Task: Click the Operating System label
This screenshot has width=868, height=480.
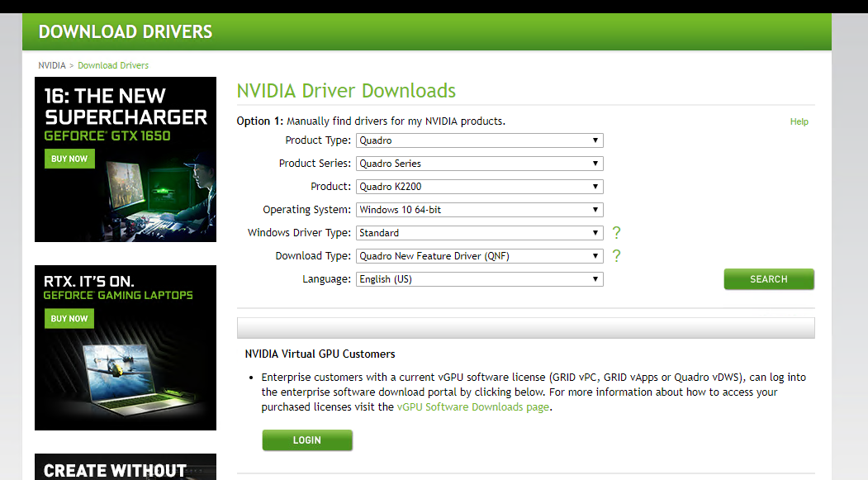Action: (306, 210)
